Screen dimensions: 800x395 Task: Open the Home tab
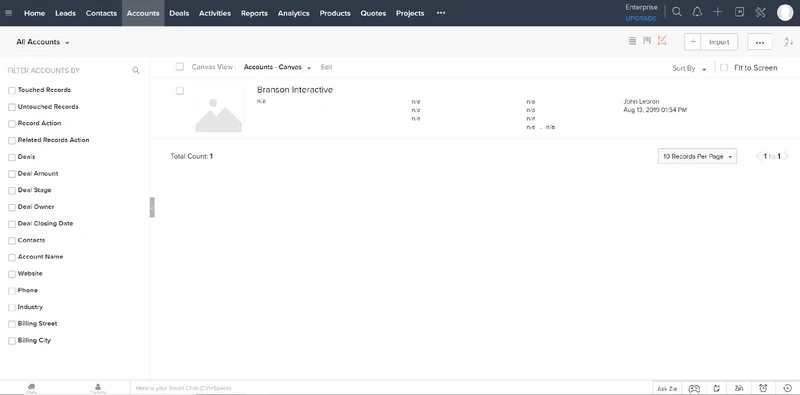tap(35, 13)
